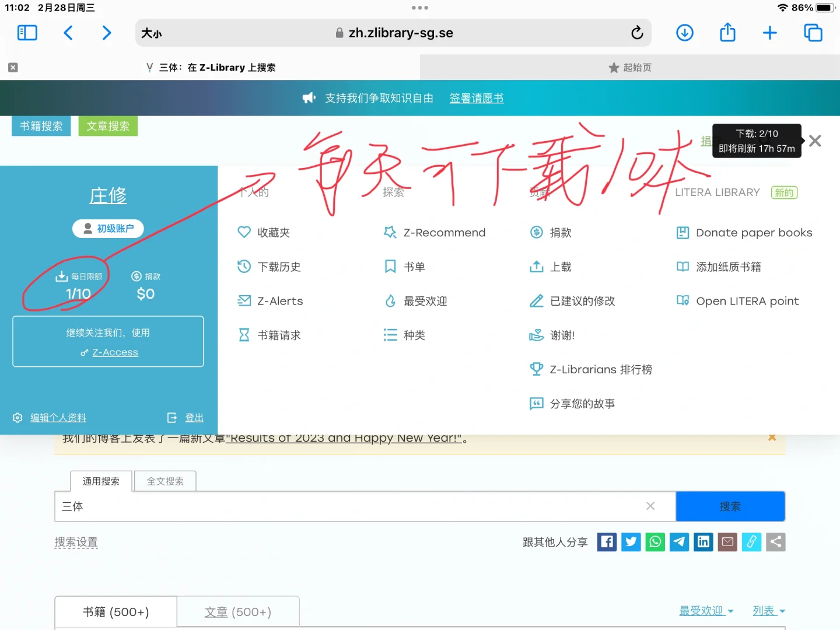Open Z-Alerts menu item
The height and width of the screenshot is (630, 840).
coord(270,301)
